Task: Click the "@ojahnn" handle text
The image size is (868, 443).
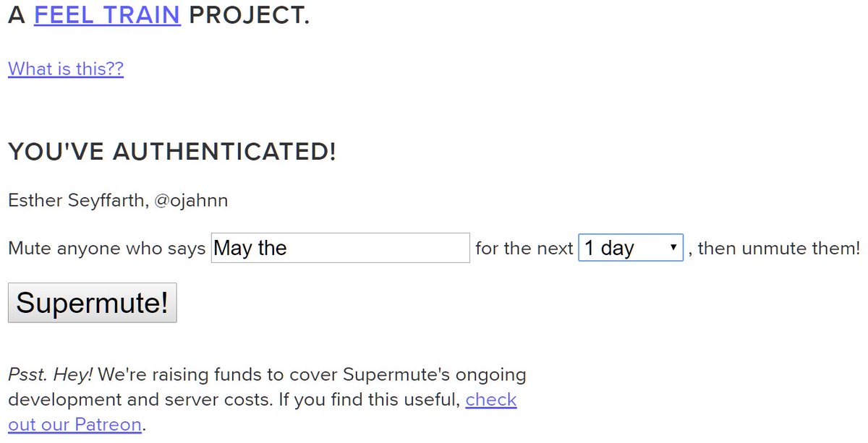Action: pos(191,200)
